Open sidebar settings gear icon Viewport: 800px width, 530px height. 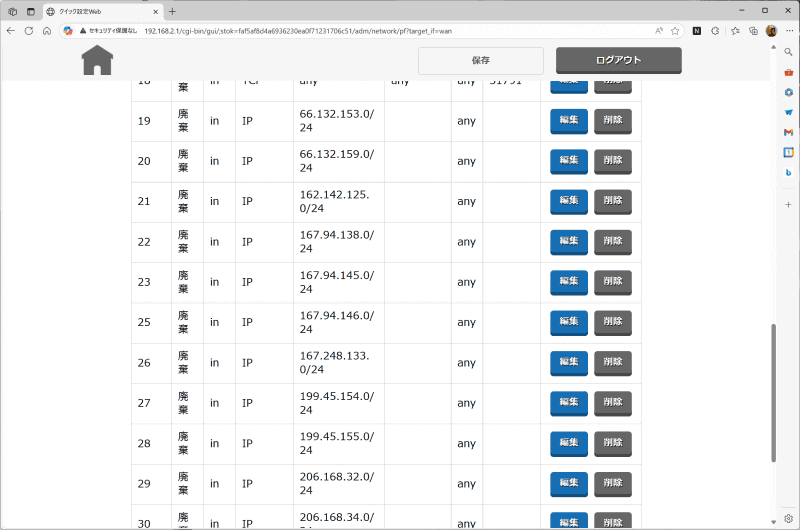[x=788, y=518]
